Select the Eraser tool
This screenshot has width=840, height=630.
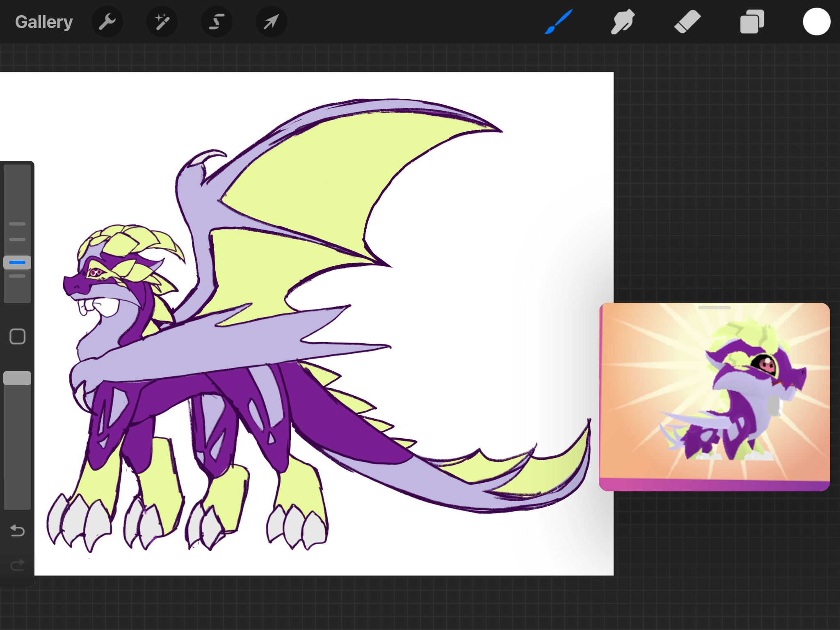[x=687, y=21]
